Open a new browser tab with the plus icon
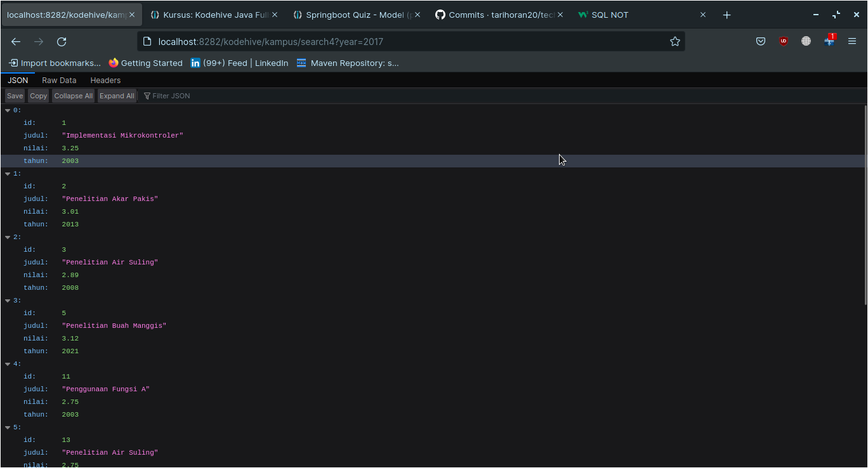 click(x=727, y=14)
